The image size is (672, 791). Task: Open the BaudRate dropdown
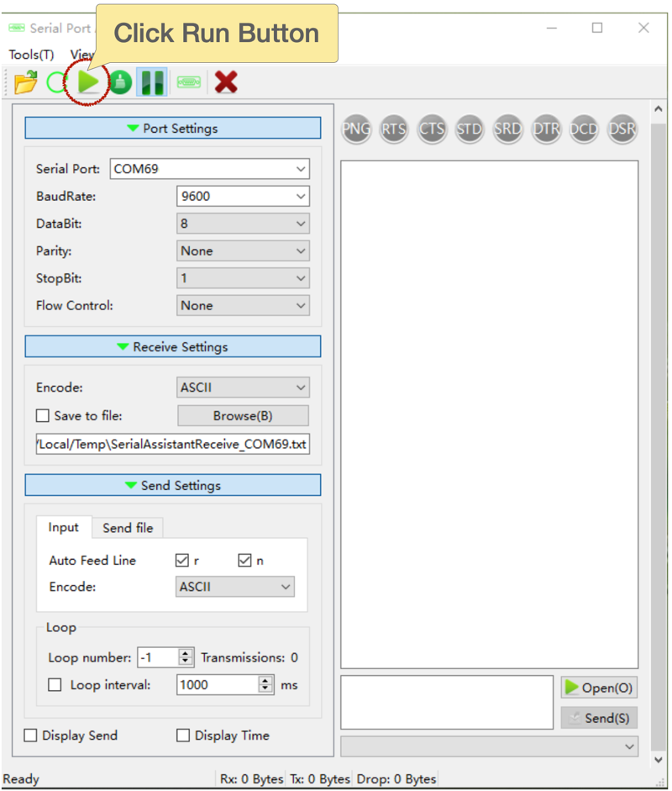pyautogui.click(x=243, y=197)
